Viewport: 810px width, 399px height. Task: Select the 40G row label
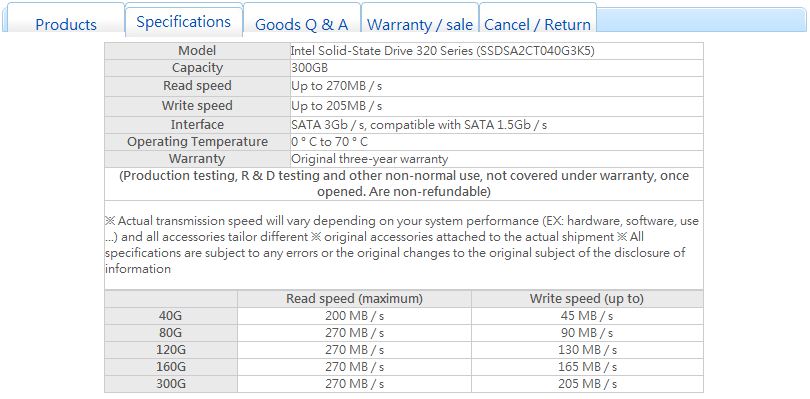click(171, 316)
